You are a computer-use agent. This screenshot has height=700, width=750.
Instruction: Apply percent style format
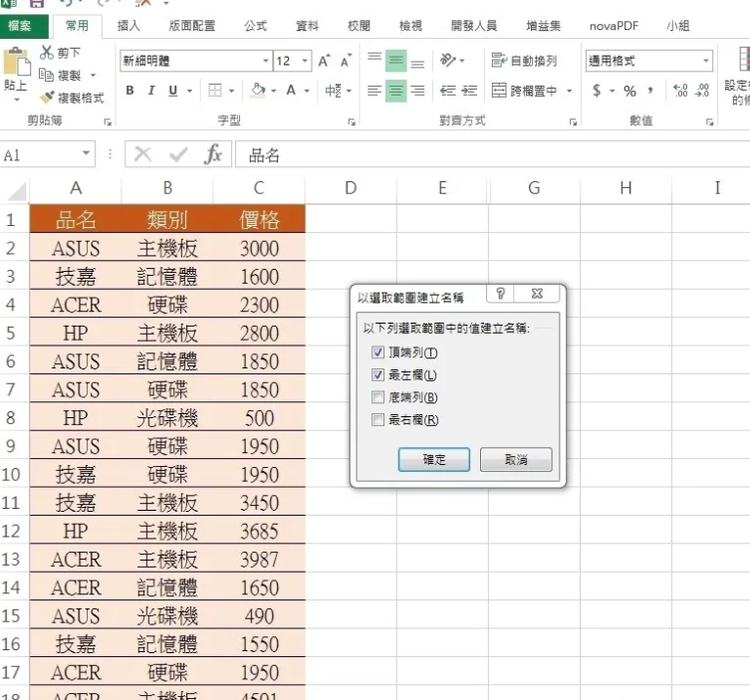(629, 91)
